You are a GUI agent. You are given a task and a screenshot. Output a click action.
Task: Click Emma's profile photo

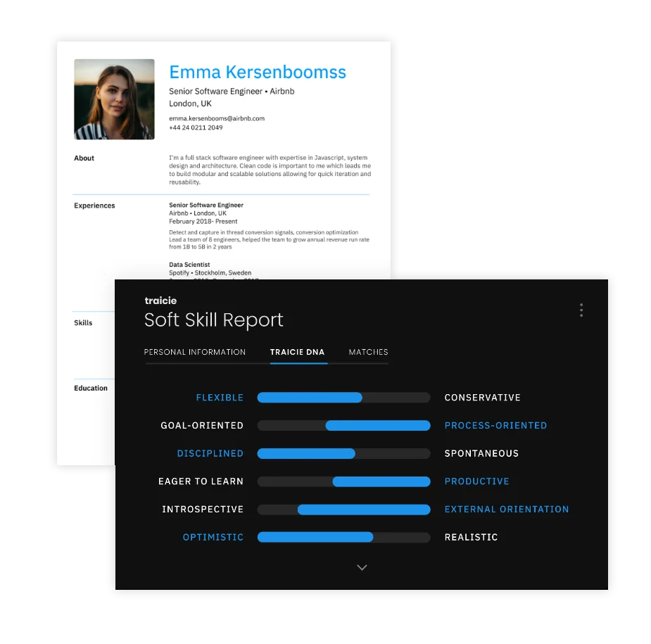[114, 99]
